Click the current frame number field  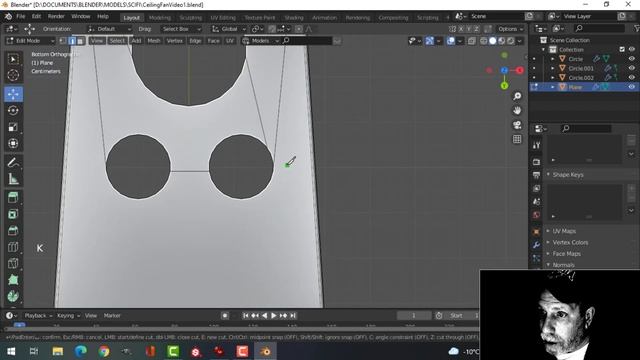pos(413,316)
